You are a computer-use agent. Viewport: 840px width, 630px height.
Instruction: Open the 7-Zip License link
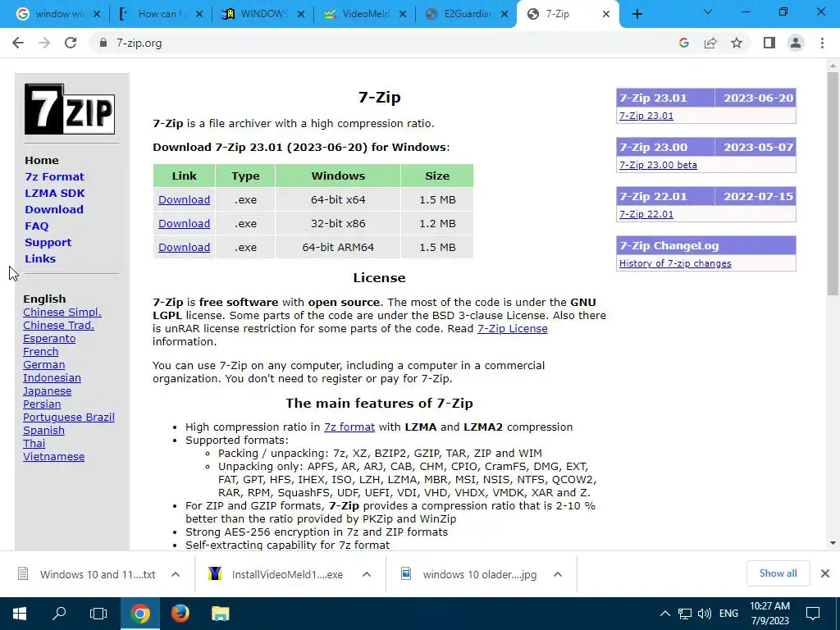[512, 328]
